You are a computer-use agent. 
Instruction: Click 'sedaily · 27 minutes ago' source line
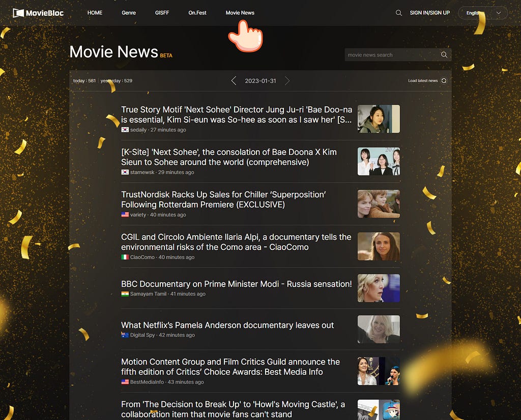(158, 130)
